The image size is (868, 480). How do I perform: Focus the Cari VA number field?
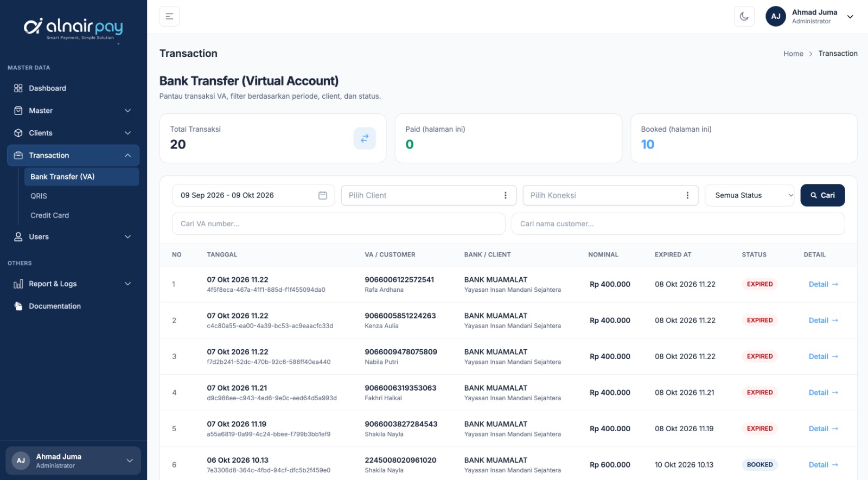[339, 224]
